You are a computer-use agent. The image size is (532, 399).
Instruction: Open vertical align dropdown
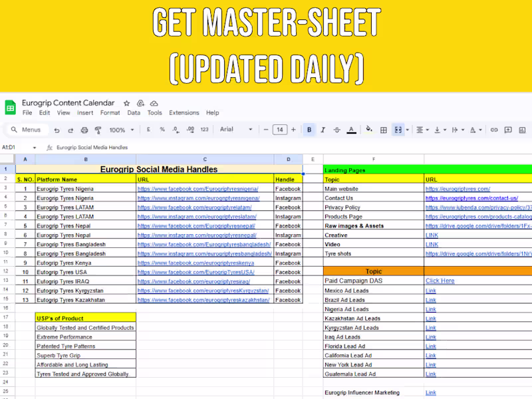tap(440, 130)
